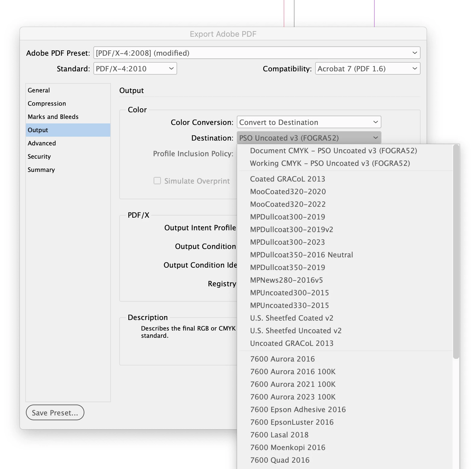
Task: Click the Save Preset button
Action: [x=55, y=412]
